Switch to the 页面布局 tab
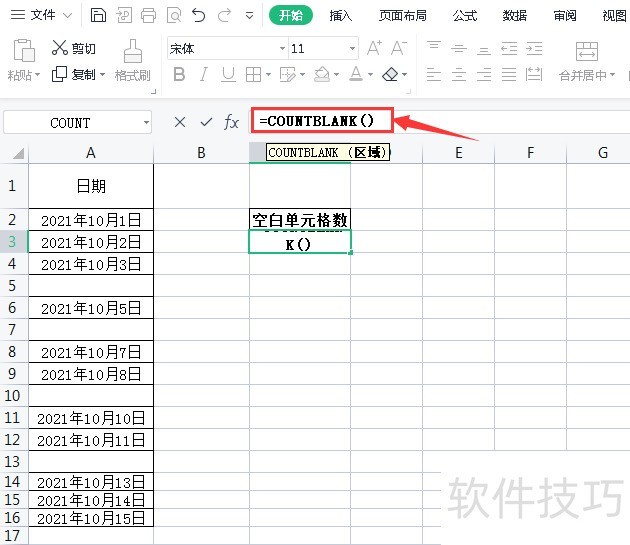This screenshot has height=545, width=630. click(403, 16)
